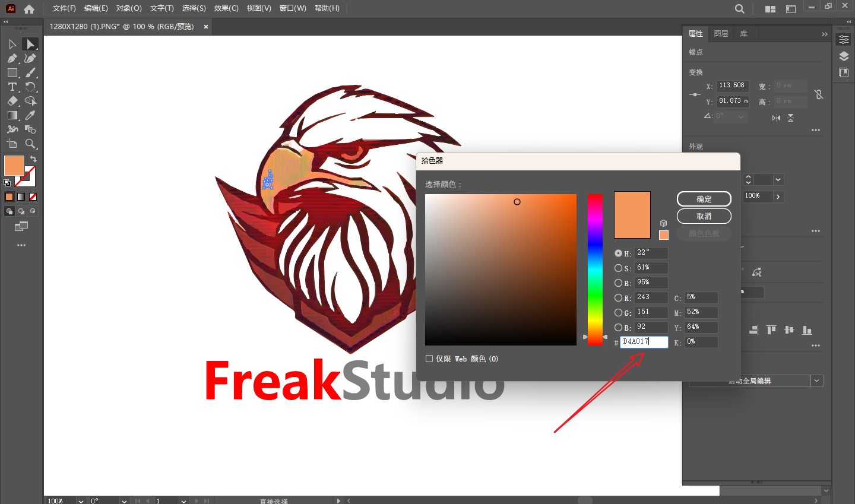
Task: Select the Type tool
Action: tap(12, 87)
